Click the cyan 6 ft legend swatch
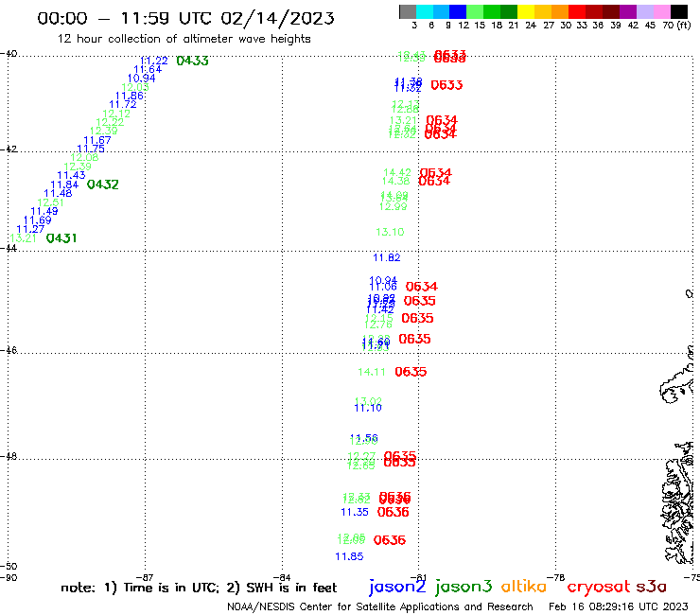This screenshot has height=615, width=700. [424, 11]
